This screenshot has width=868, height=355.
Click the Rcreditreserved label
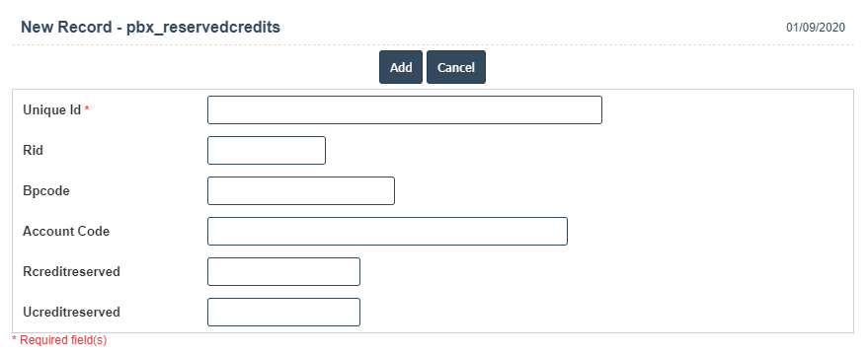point(71,271)
